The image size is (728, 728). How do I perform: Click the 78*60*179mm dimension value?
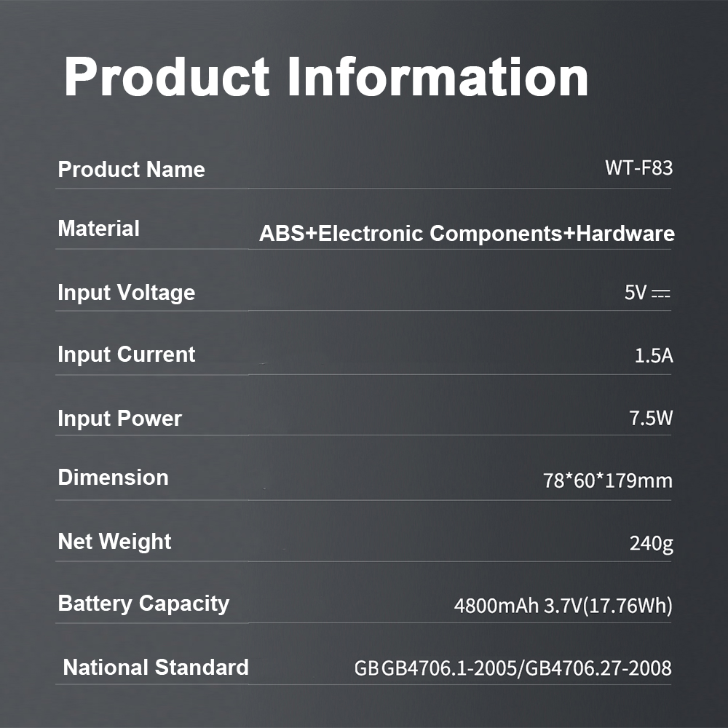(x=607, y=480)
